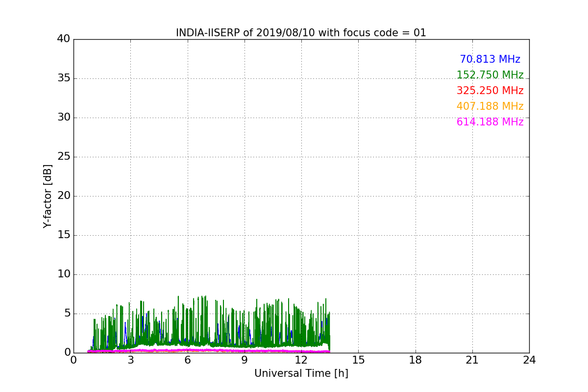Select the blue 70.813 MHz legend label
This screenshot has height=392, width=588.
(490, 59)
